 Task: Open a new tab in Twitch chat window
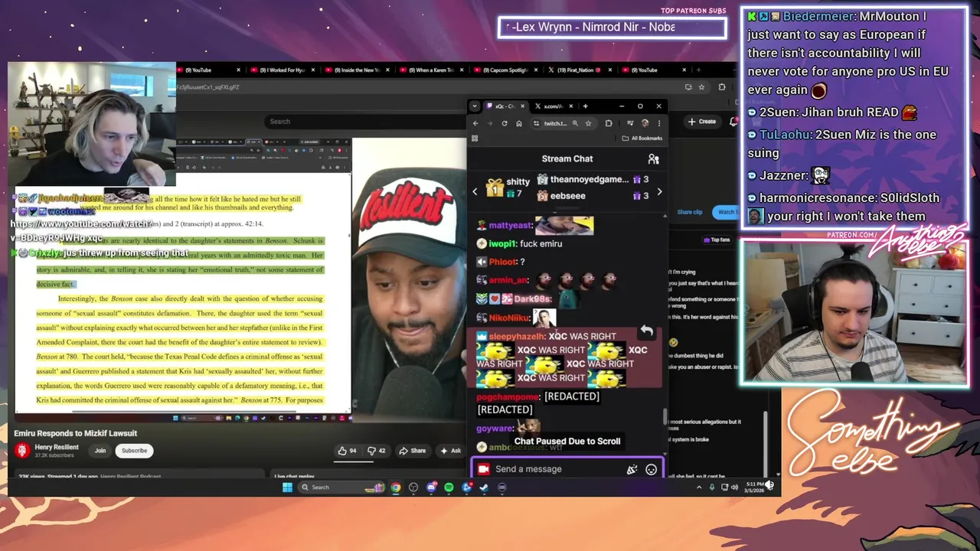[585, 106]
